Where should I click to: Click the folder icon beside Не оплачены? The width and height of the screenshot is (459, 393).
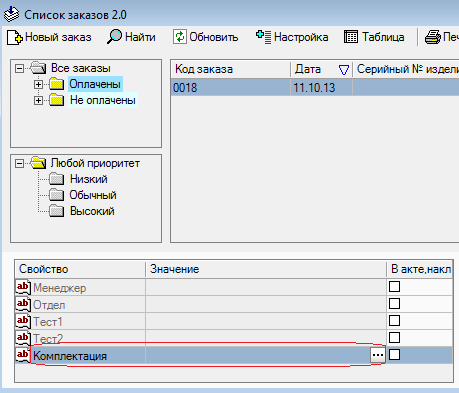(56, 100)
